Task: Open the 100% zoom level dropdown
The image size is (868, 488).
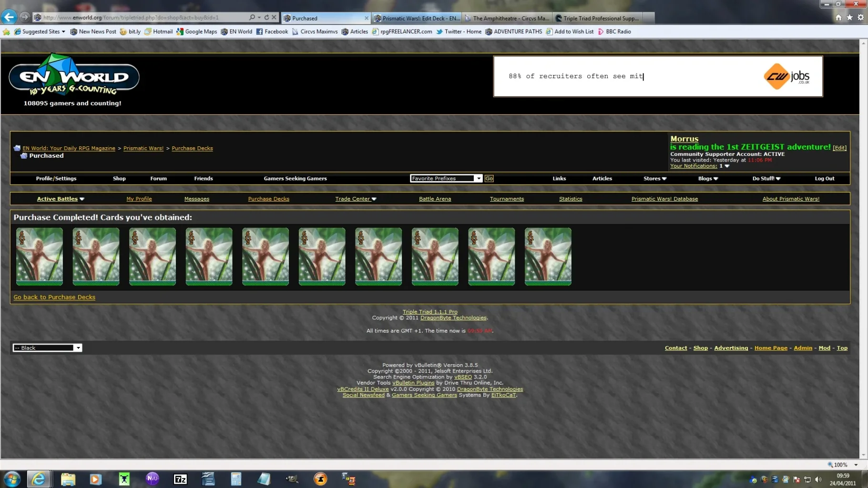Action: click(856, 465)
